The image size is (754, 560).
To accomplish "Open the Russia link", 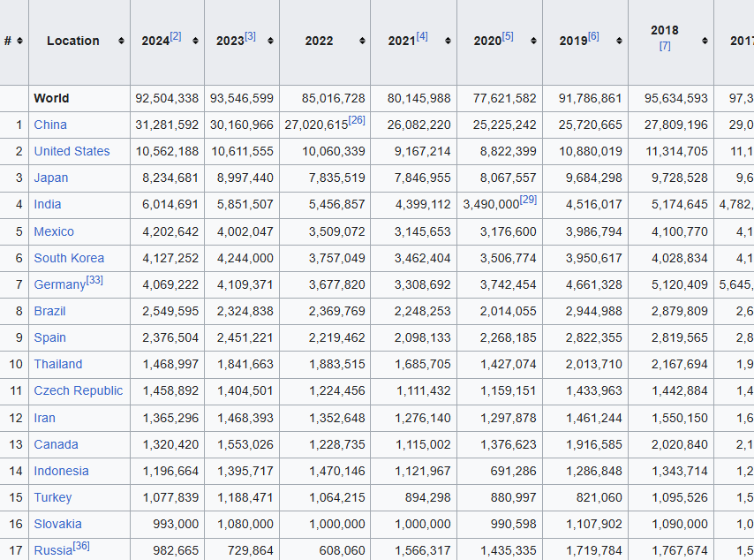I will (53, 550).
